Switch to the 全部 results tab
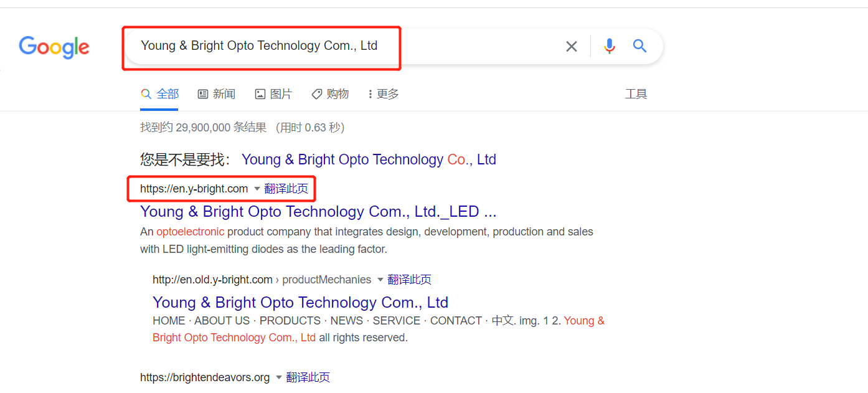Image resolution: width=868 pixels, height=393 pixels. [x=166, y=93]
